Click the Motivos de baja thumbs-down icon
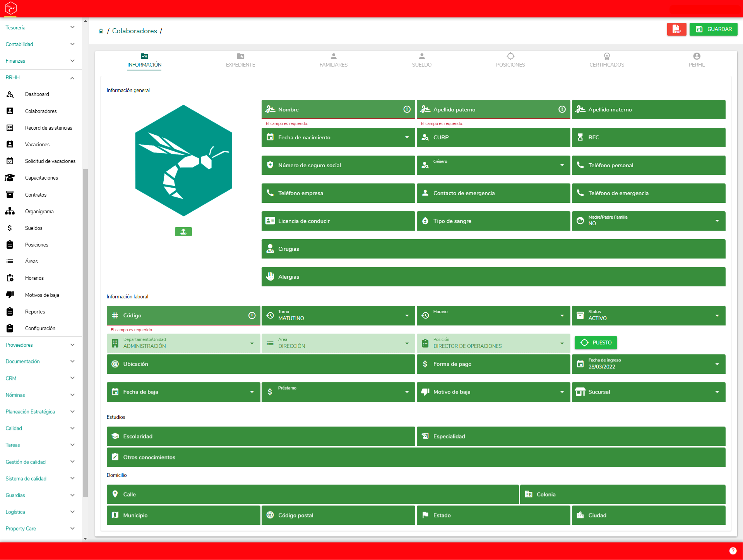Viewport: 743px width, 560px height. (10, 295)
